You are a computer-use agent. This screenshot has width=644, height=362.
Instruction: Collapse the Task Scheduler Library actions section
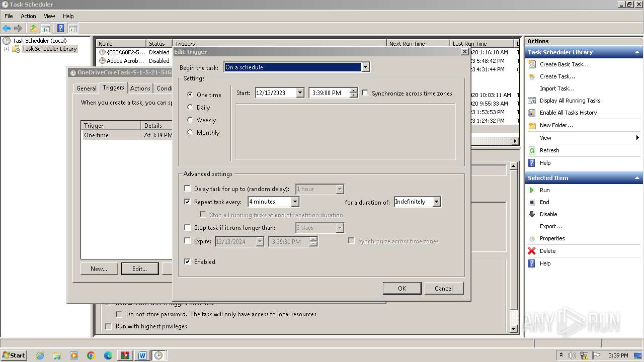tap(637, 52)
